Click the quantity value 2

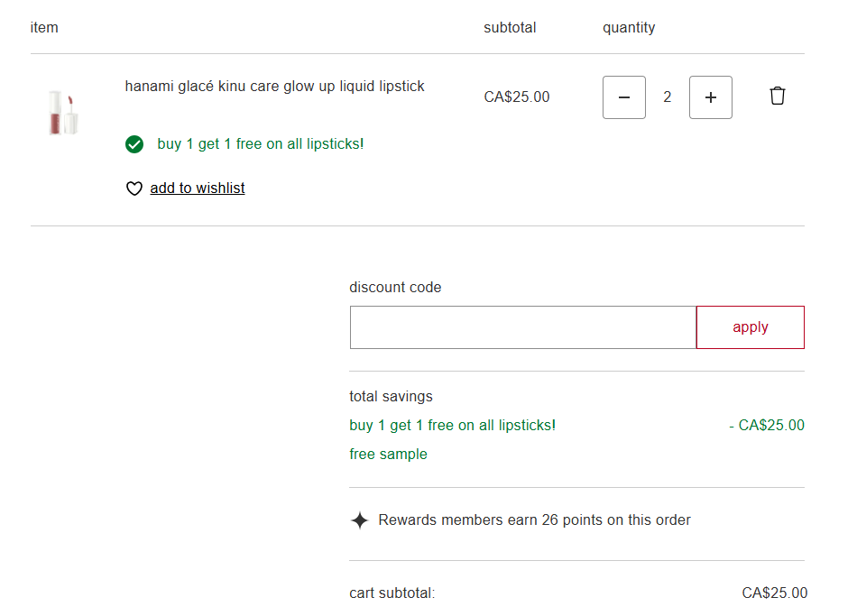(x=668, y=97)
